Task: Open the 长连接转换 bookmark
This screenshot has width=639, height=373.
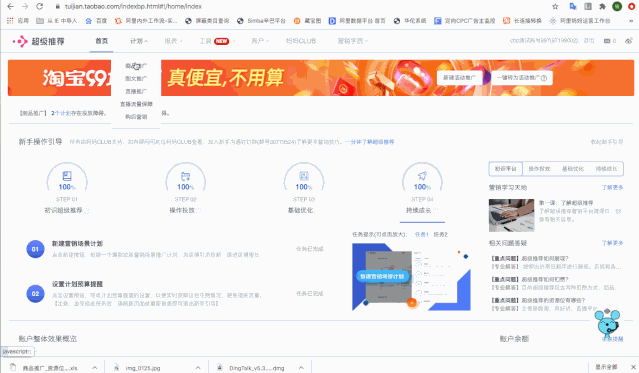Action: click(x=522, y=21)
